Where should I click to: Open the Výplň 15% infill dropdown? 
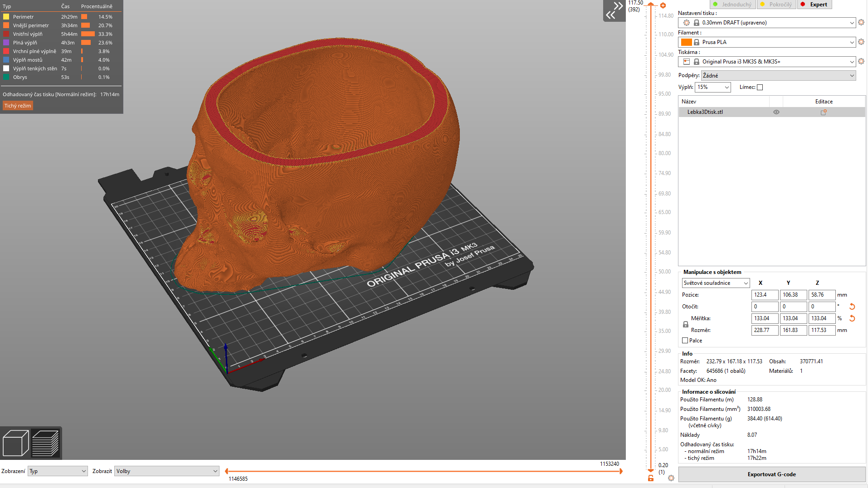click(x=713, y=87)
